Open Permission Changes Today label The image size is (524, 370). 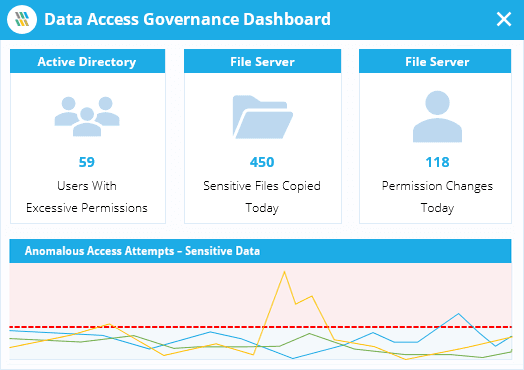click(437, 197)
